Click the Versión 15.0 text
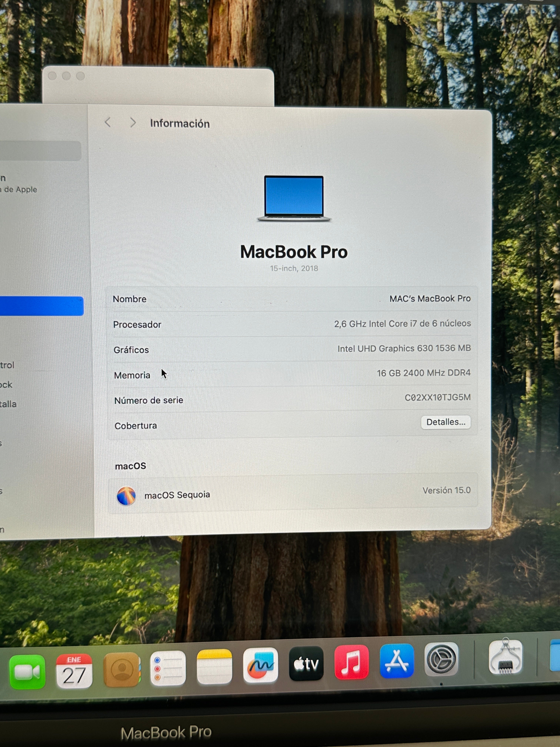Image resolution: width=560 pixels, height=747 pixels. (446, 490)
